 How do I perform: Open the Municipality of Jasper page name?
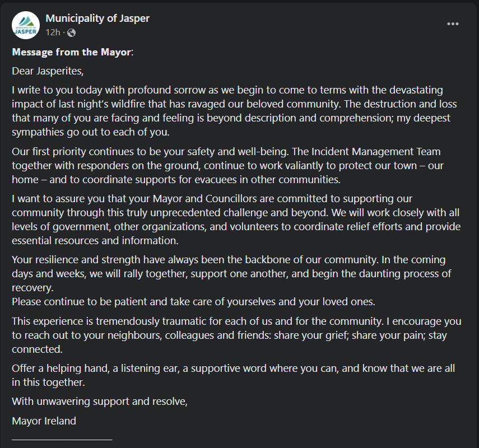(97, 18)
